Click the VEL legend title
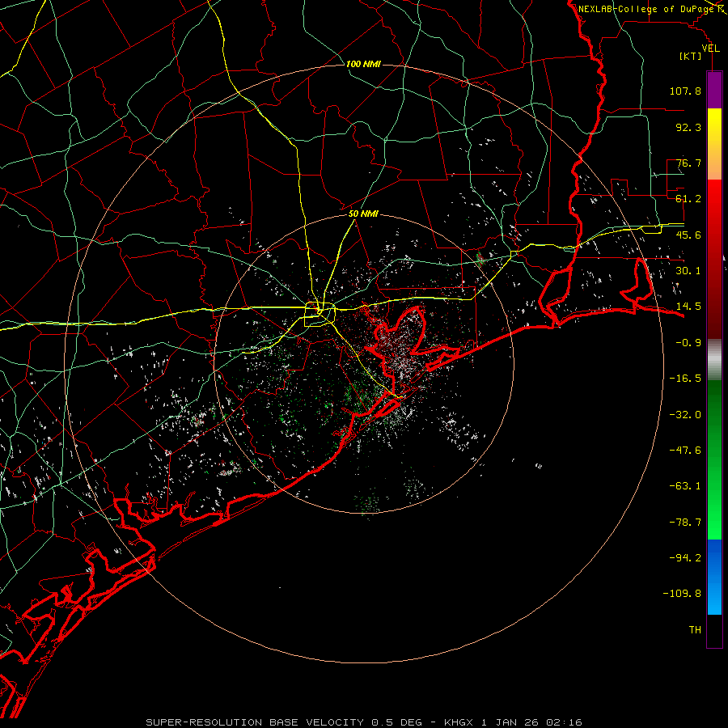This screenshot has width=728, height=728. (x=710, y=49)
